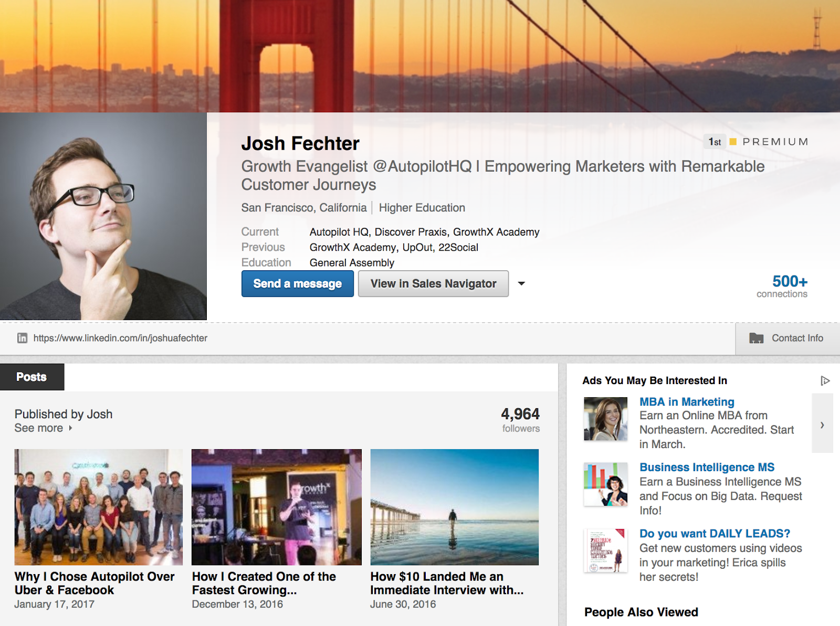Click the People Also Viewed heading
Viewport: 840px width, 626px height.
tap(641, 612)
